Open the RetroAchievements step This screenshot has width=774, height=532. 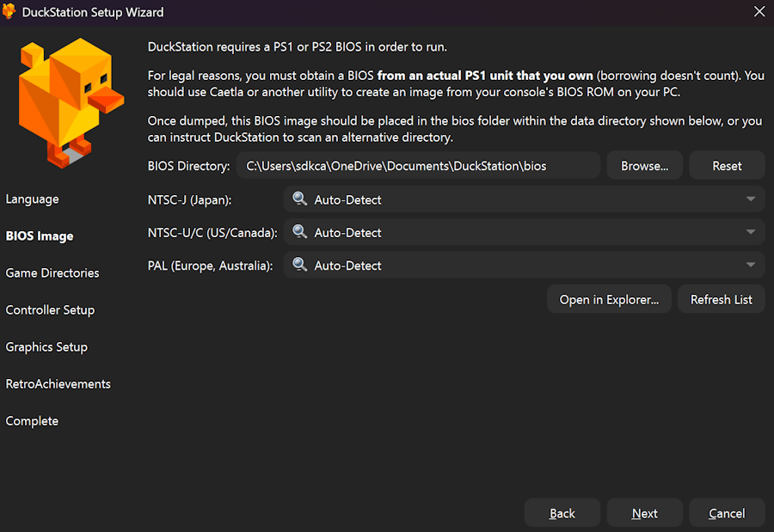coord(58,384)
